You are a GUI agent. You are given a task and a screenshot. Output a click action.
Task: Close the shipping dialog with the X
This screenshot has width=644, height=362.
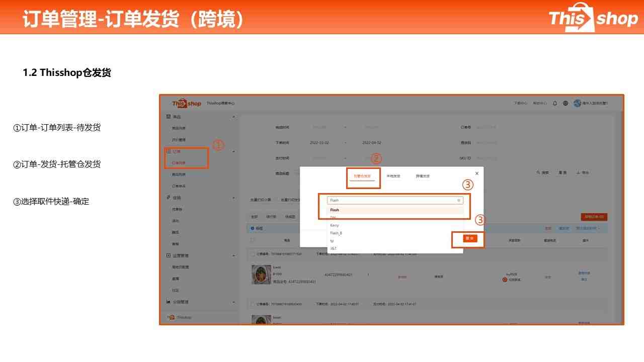[x=477, y=173]
